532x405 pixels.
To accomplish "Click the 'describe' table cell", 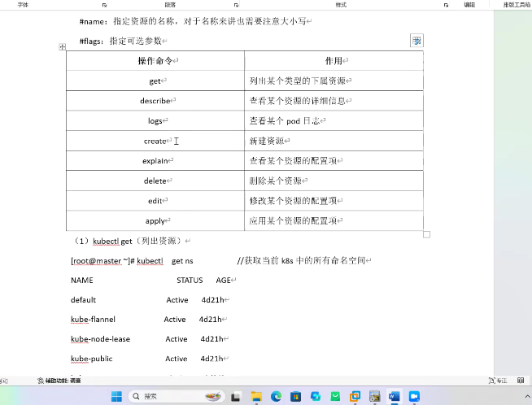I will point(155,101).
